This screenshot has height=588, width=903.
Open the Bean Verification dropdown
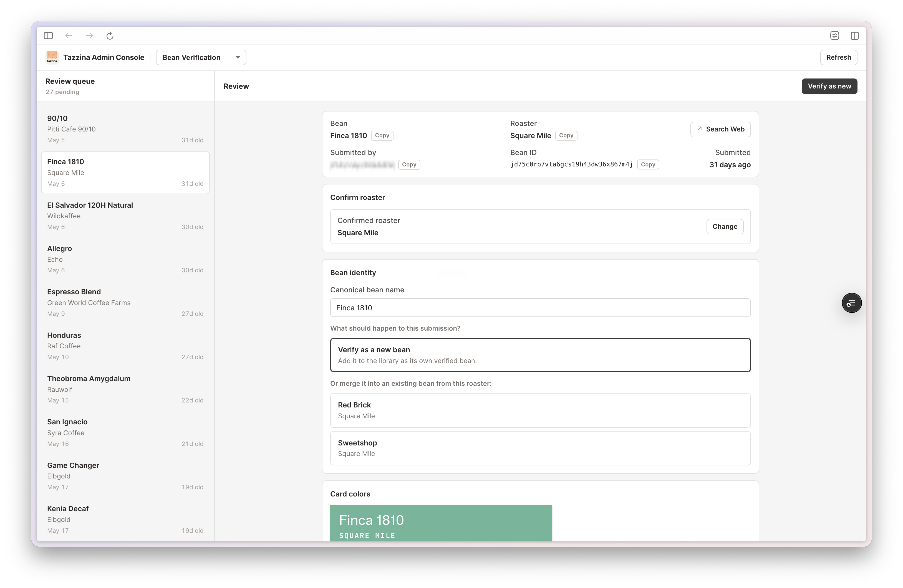(x=201, y=57)
